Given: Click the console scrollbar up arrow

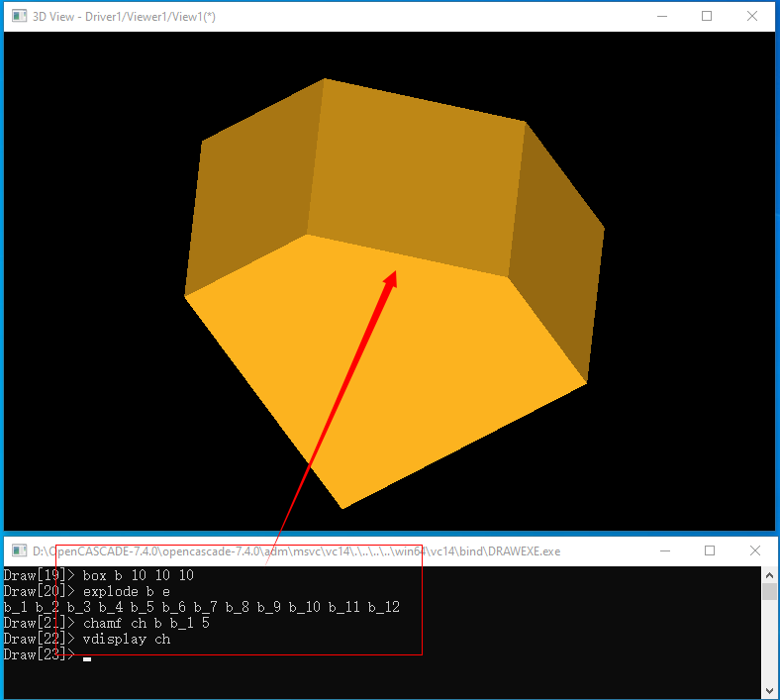Looking at the screenshot, I should click(769, 575).
